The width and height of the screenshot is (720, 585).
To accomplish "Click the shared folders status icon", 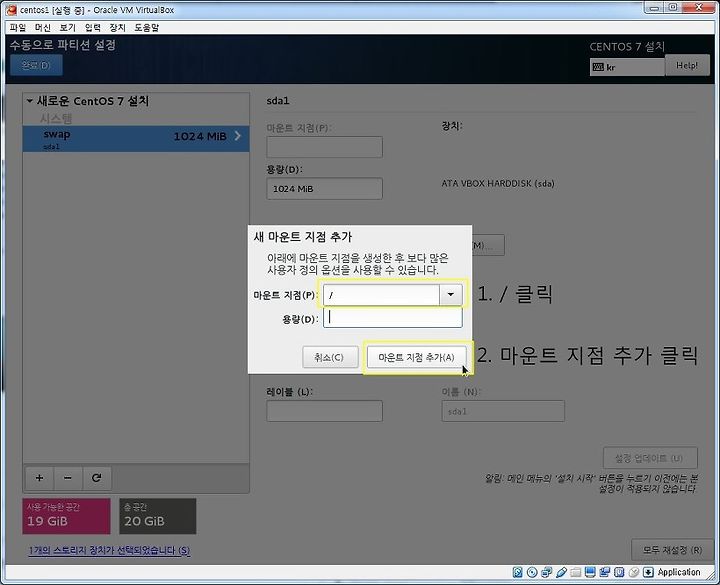I will click(x=575, y=572).
